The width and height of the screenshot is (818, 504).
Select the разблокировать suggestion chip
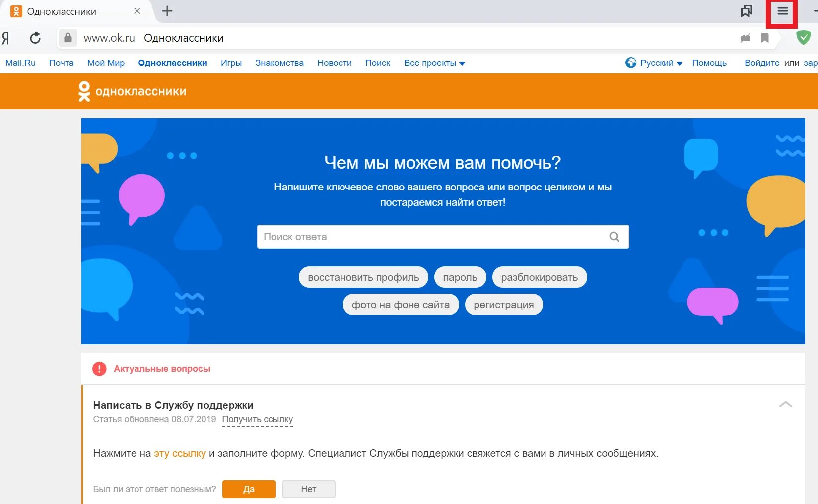click(540, 277)
